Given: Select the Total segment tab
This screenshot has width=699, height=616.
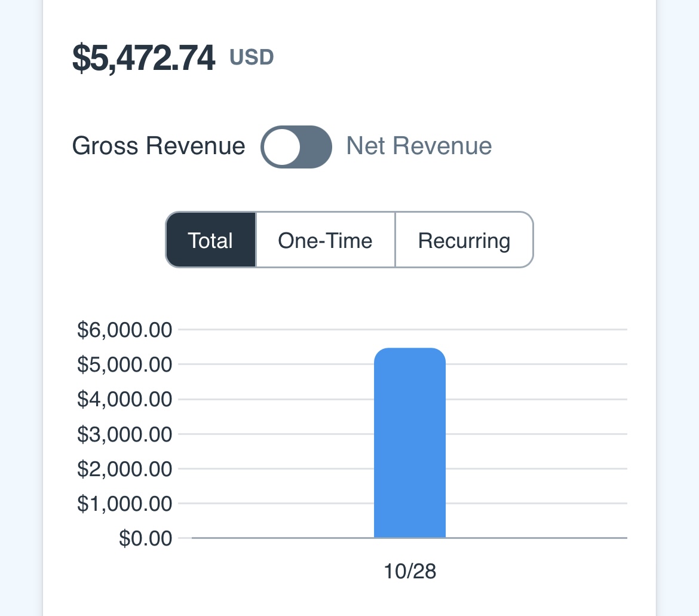Looking at the screenshot, I should tap(210, 240).
